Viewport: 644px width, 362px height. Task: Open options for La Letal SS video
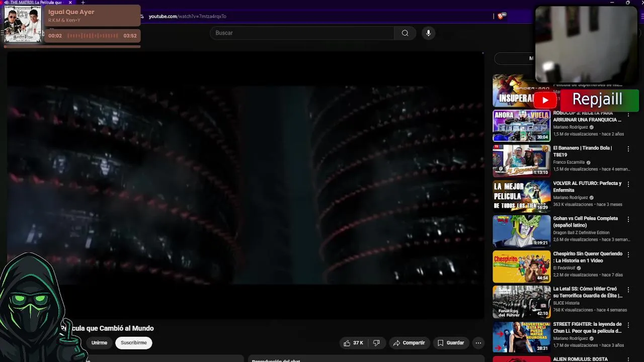coord(628,290)
